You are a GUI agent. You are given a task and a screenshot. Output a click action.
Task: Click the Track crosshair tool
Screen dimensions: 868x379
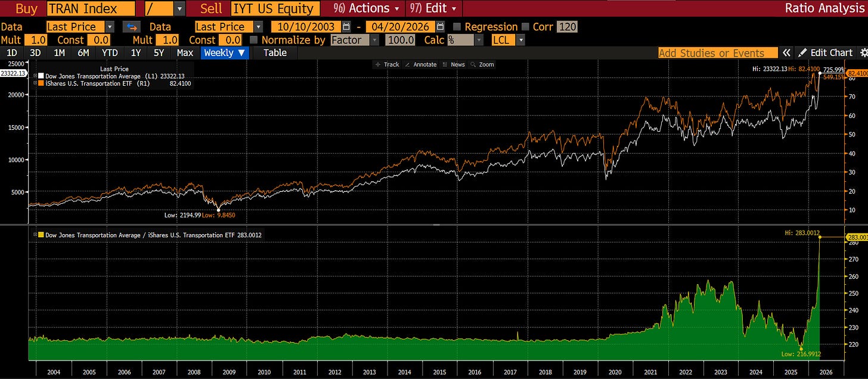pyautogui.click(x=387, y=64)
